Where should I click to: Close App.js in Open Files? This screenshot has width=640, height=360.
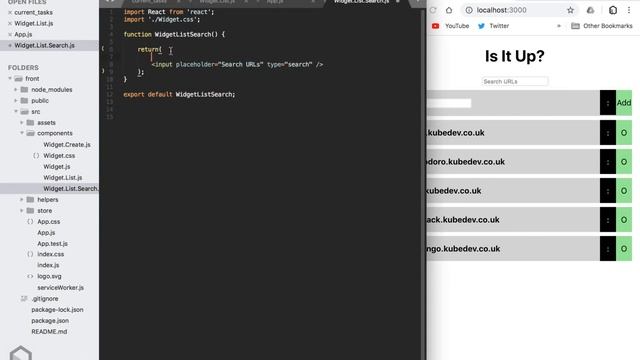point(10,35)
